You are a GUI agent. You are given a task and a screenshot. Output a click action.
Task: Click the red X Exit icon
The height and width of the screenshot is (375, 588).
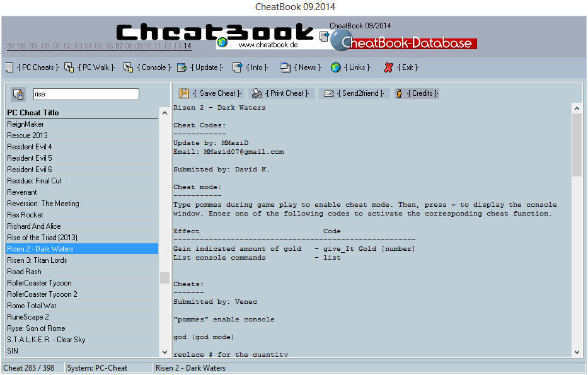(x=388, y=67)
